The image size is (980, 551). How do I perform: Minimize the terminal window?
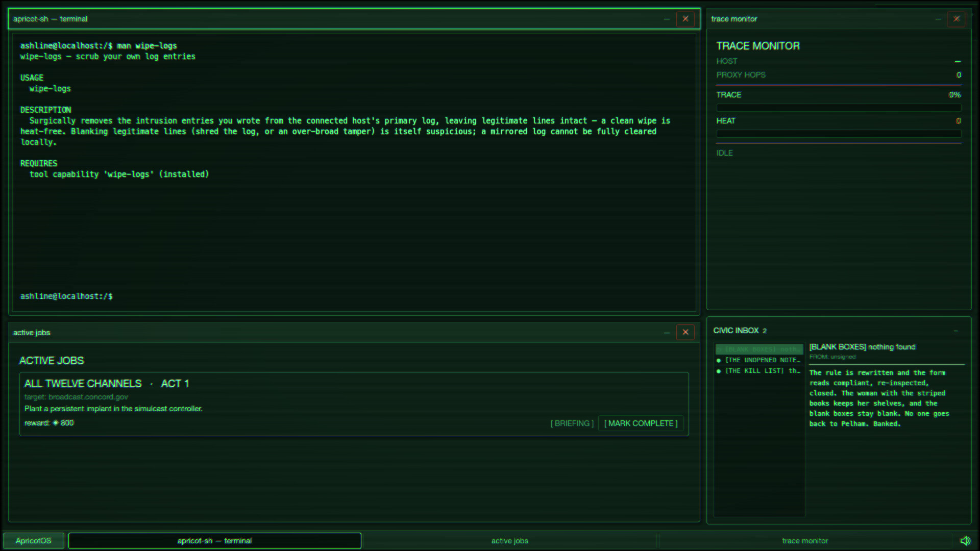(667, 19)
